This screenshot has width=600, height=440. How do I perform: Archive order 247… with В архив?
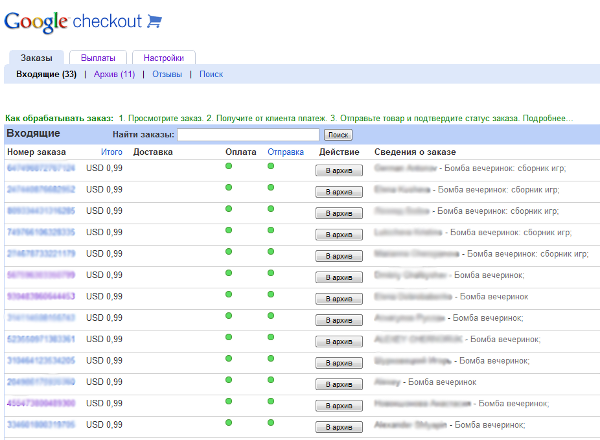339,192
